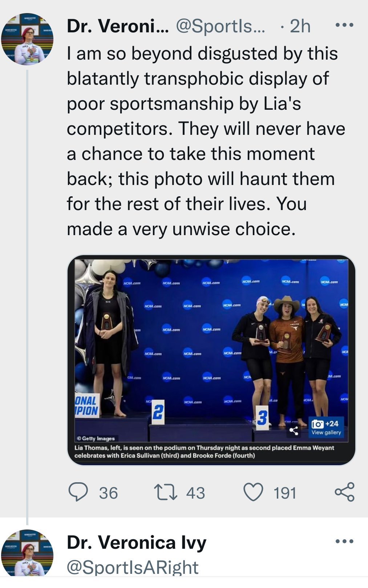Like the tweet with 191 likes
The height and width of the screenshot is (588, 368).
(253, 492)
